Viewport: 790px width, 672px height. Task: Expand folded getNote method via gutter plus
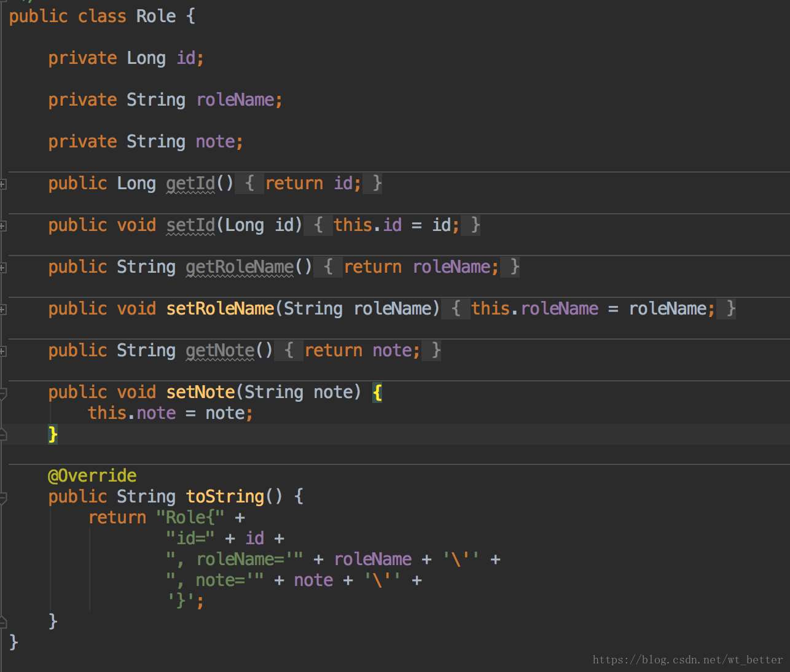coord(3,351)
